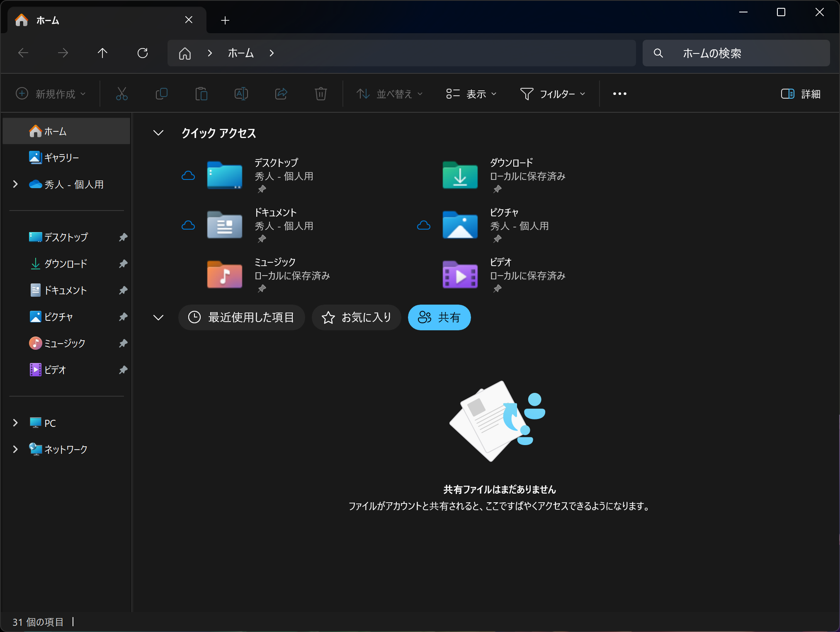Select the 共有 filter chip

pyautogui.click(x=439, y=317)
